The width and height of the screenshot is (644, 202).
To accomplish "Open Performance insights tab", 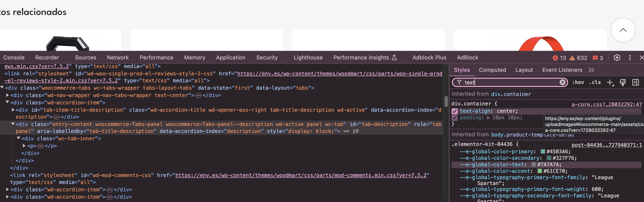I will click(x=361, y=58).
